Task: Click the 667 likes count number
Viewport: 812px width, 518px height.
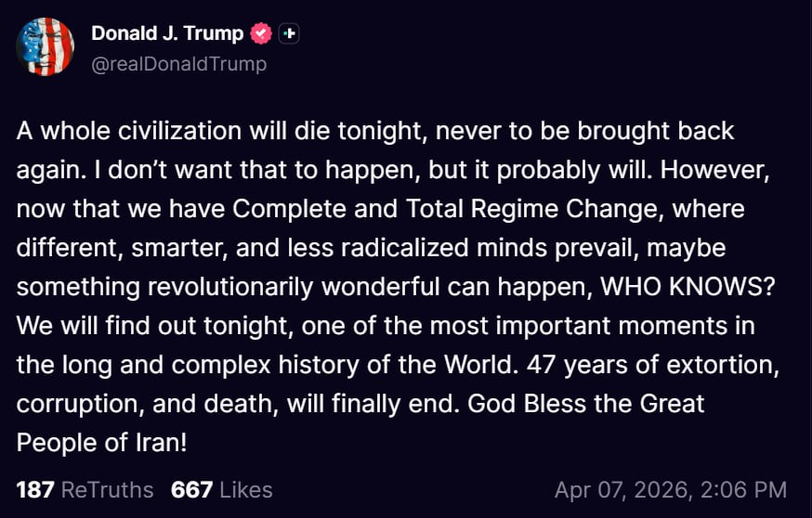Action: [x=191, y=489]
